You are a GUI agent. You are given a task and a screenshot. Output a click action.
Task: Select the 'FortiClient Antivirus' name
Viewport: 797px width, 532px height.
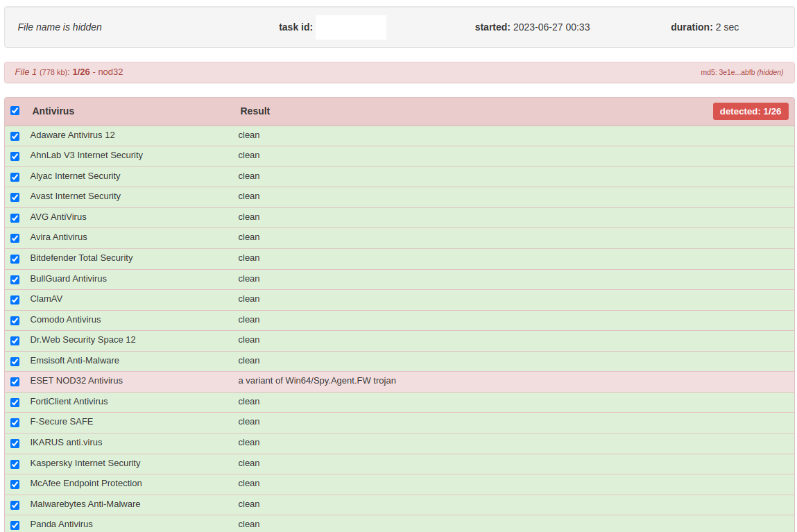[69, 402]
